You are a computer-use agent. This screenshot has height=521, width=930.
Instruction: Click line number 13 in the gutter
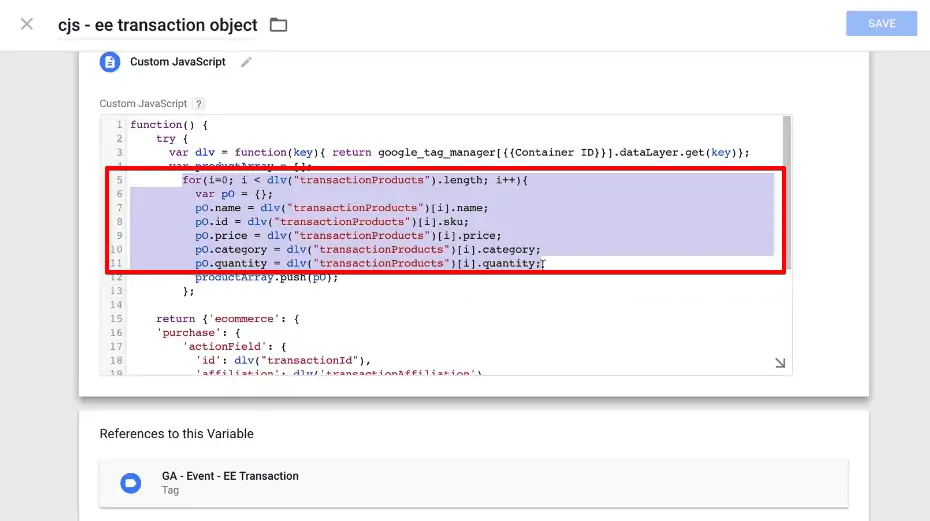[x=116, y=291]
